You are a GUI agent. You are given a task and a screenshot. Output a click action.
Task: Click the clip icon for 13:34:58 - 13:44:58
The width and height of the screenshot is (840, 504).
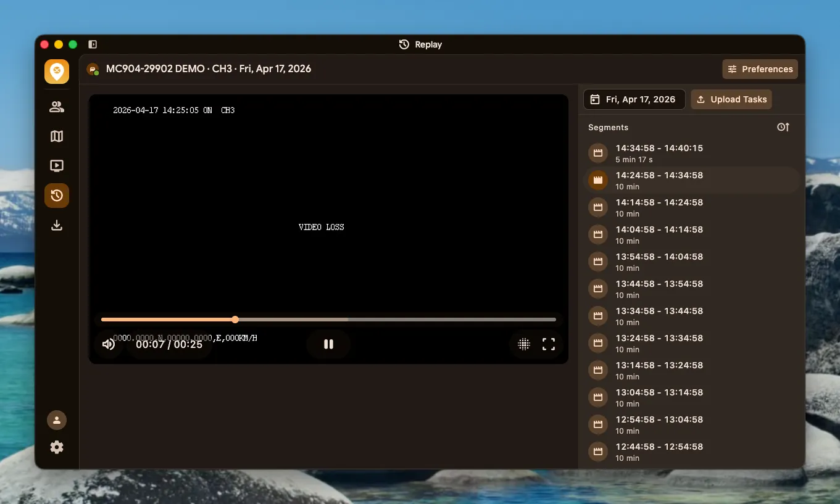pos(598,316)
